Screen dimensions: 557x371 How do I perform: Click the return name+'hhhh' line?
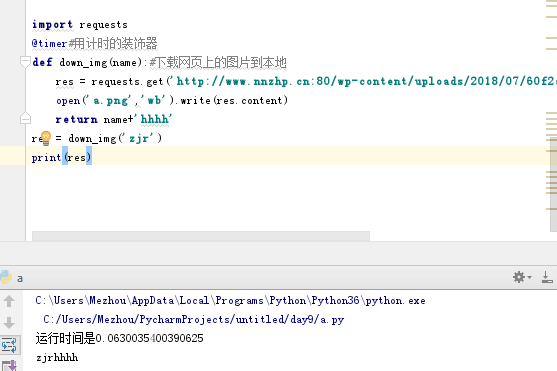(x=114, y=119)
